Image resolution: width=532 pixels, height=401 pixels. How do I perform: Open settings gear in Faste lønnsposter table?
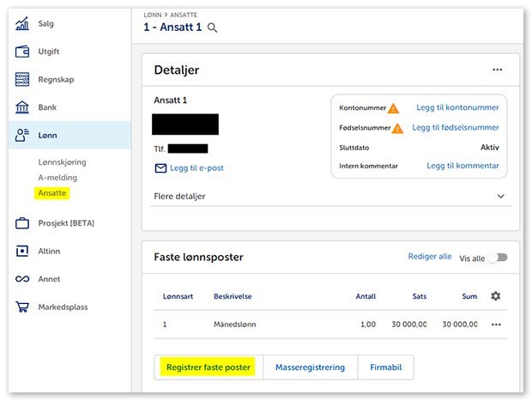pos(495,296)
